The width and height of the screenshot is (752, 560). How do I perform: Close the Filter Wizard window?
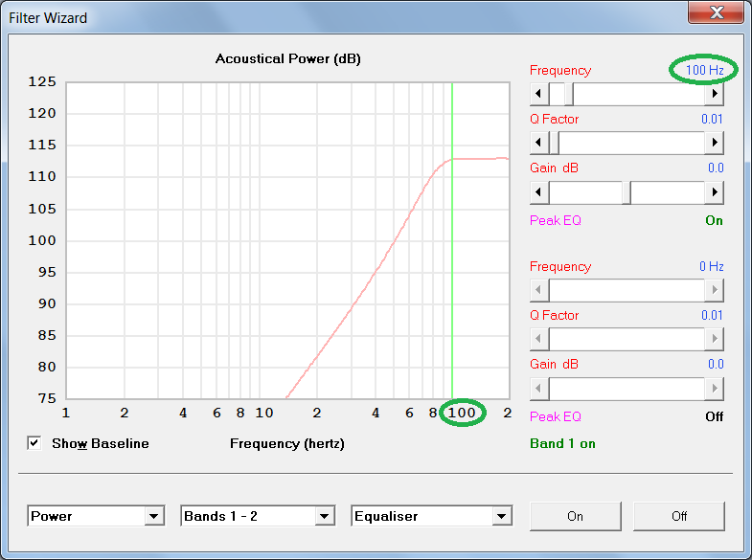(x=716, y=12)
